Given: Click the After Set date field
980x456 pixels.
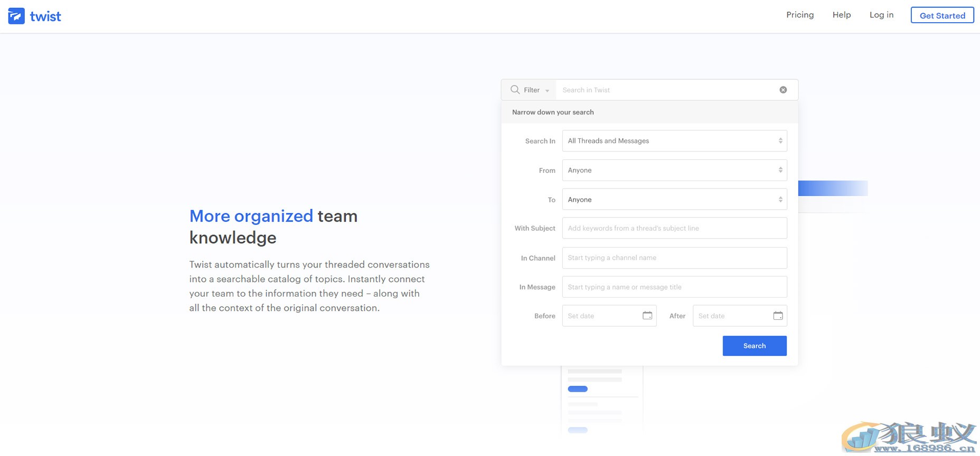Looking at the screenshot, I should pyautogui.click(x=740, y=316).
